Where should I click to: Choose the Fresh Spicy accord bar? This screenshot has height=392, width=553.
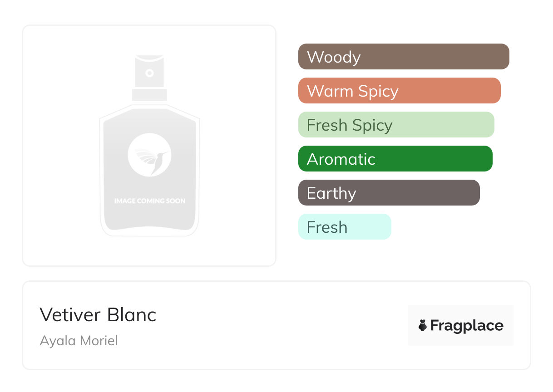tap(396, 125)
